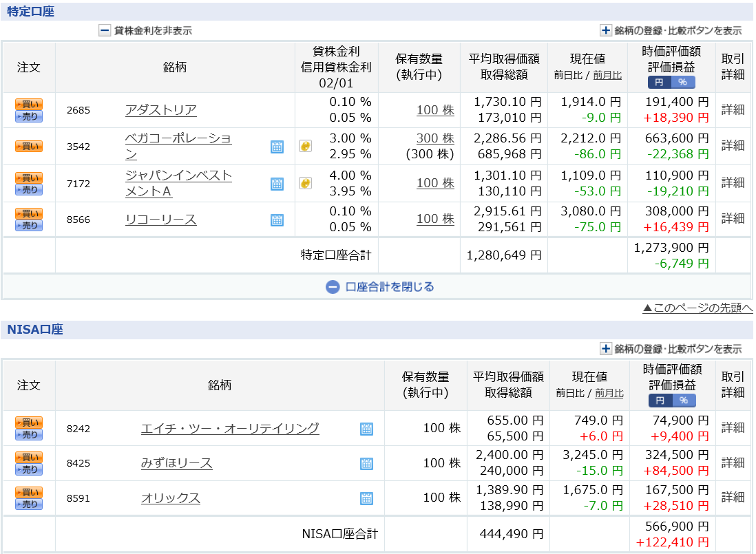
Task: Select the stock code 8591
Action: pyautogui.click(x=78, y=498)
